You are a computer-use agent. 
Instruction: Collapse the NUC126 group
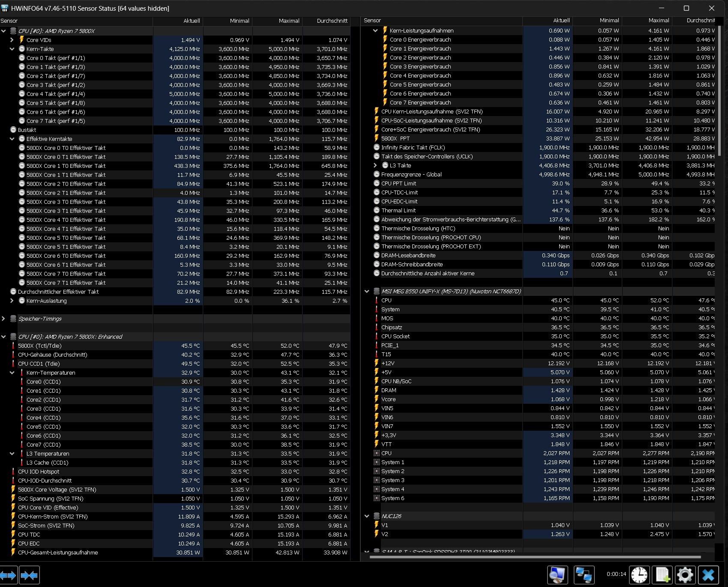367,516
